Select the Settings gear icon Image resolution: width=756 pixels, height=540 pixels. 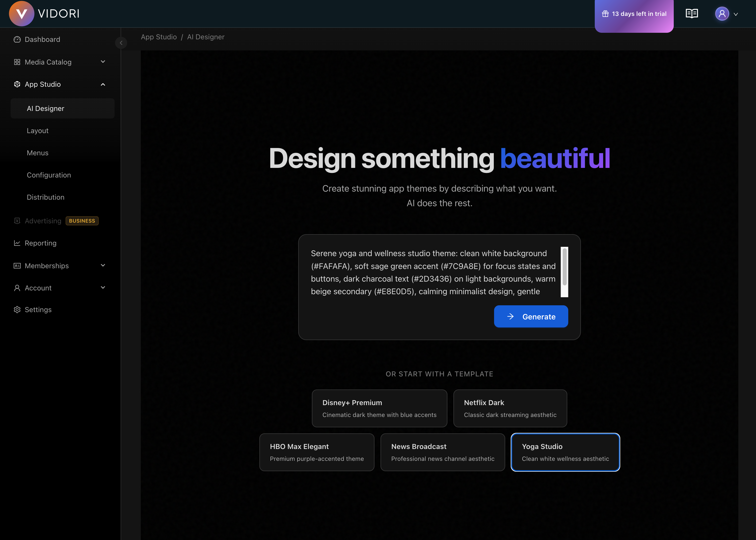coord(17,310)
